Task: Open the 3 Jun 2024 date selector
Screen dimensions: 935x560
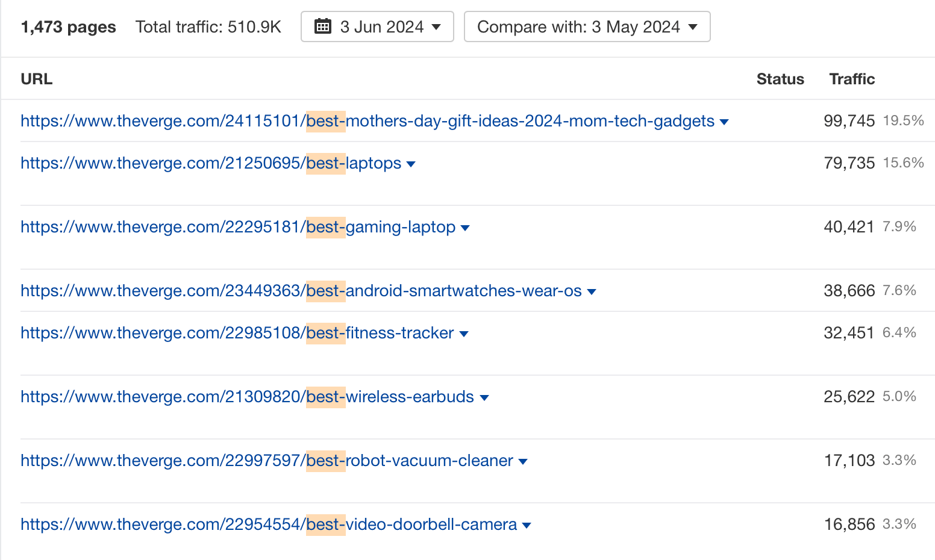Action: point(377,26)
